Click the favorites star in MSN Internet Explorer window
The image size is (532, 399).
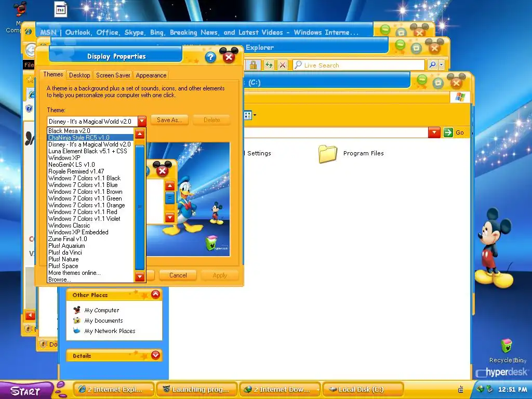click(30, 79)
